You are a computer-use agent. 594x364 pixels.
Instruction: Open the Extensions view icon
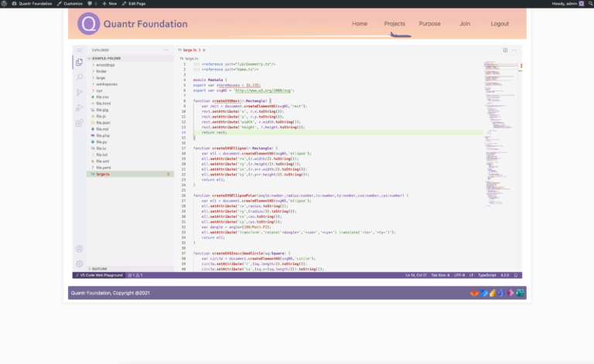[79, 123]
